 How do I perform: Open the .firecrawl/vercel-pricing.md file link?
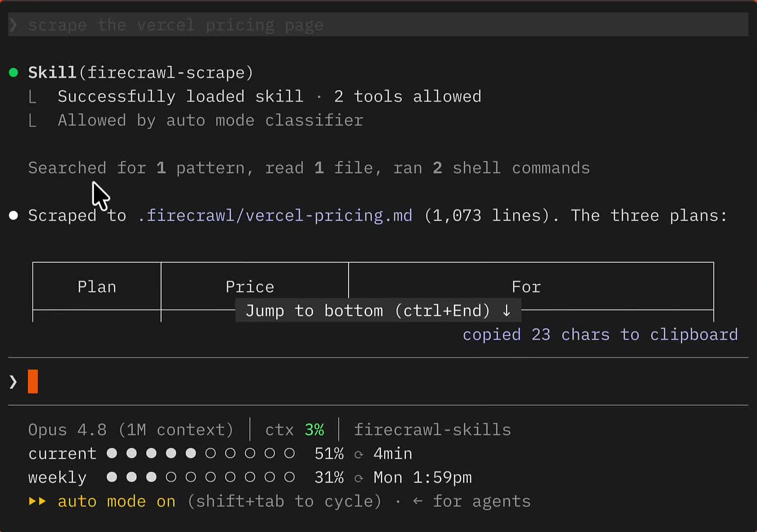(x=275, y=215)
